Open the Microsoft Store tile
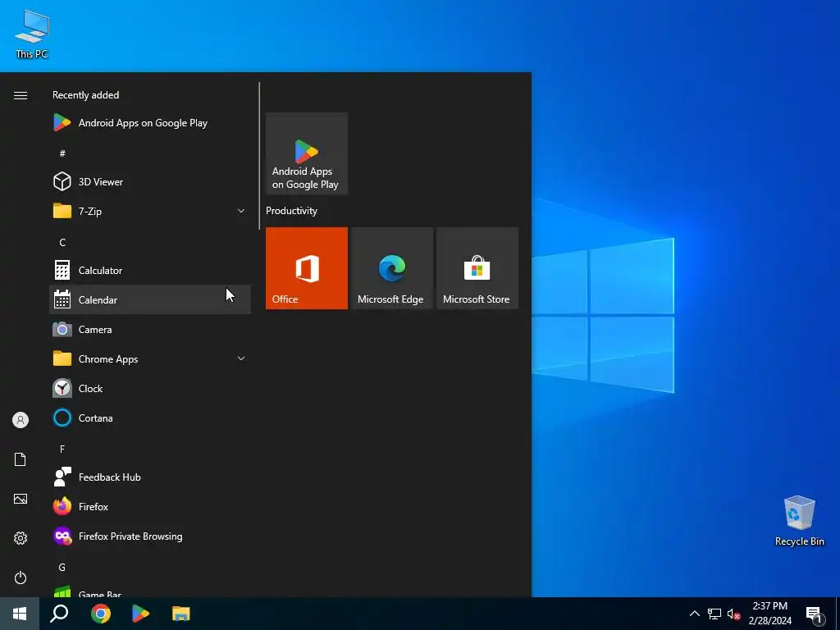840x630 pixels. coord(477,268)
